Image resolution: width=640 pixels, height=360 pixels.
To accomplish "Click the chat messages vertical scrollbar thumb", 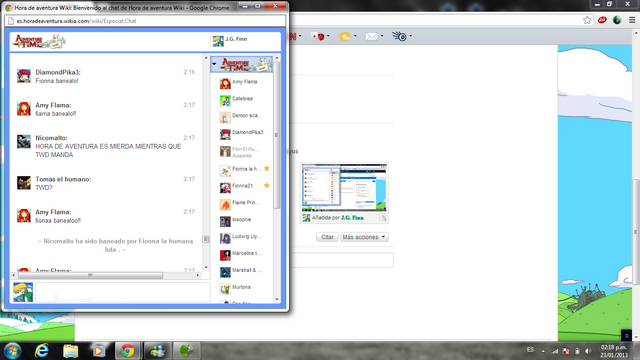I will 206,239.
